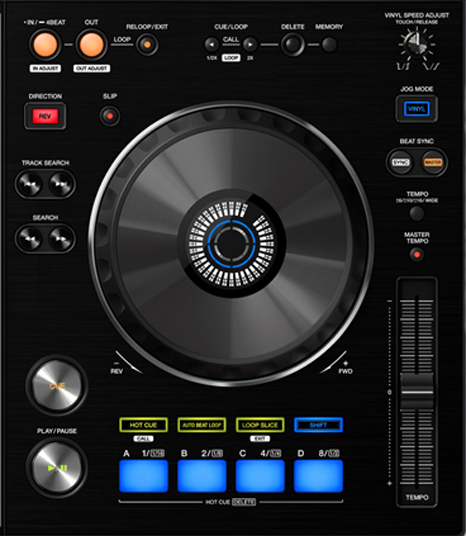466x536 pixels.
Task: Select LOOP SLICE pad mode
Action: click(260, 425)
